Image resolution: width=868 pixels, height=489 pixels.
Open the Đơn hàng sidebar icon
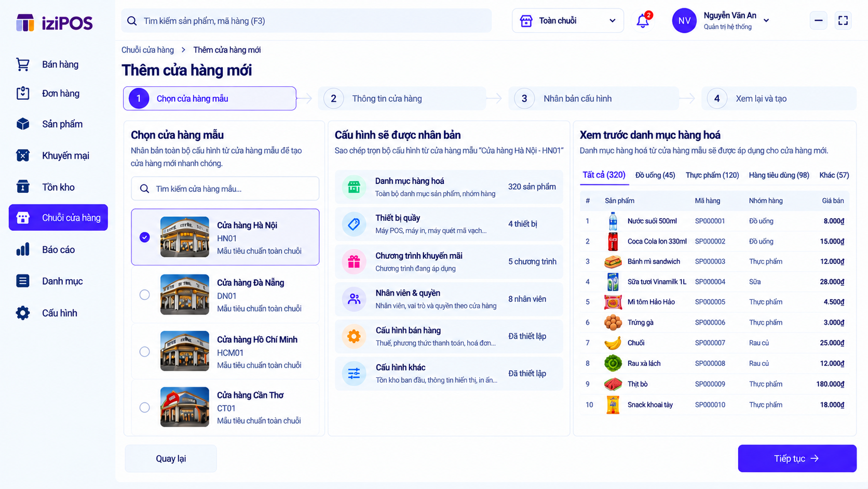click(x=23, y=94)
